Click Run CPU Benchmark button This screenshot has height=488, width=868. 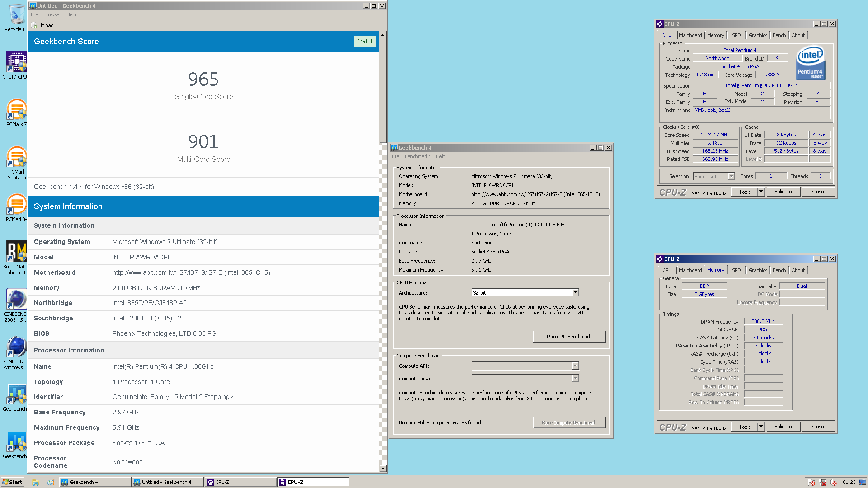tap(569, 337)
